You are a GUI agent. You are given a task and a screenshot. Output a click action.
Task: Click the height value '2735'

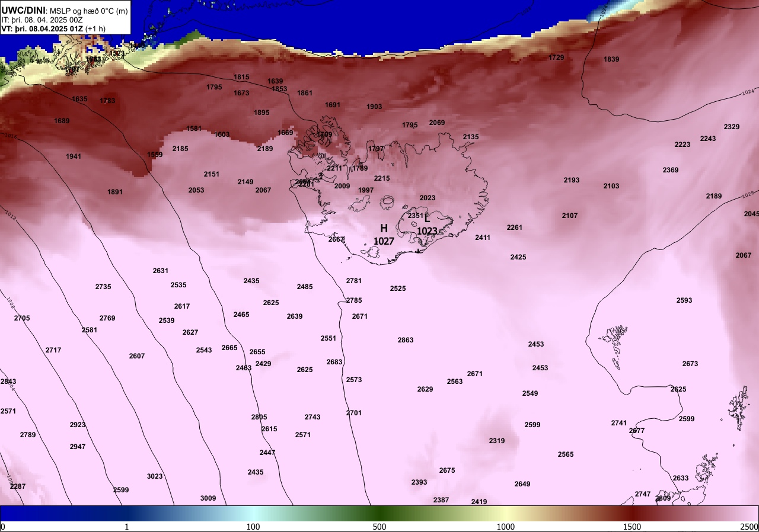point(103,287)
